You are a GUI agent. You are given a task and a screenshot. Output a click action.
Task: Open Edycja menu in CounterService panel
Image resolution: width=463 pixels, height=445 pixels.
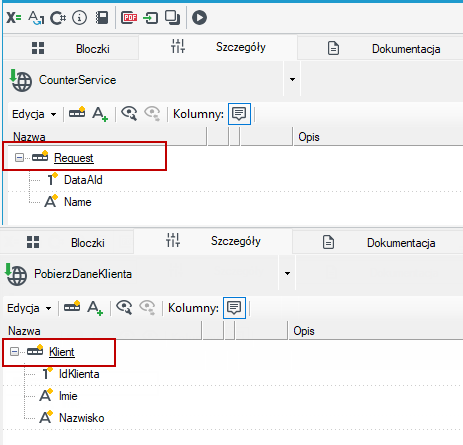tap(34, 114)
